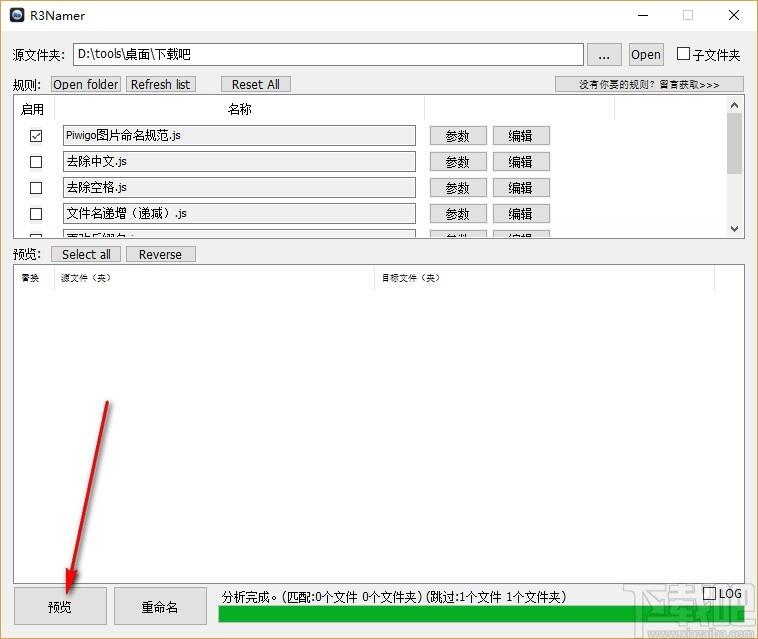The width and height of the screenshot is (758, 639).
Task: Open 参数 for Piwigo图片命名规范.js
Action: [x=458, y=136]
